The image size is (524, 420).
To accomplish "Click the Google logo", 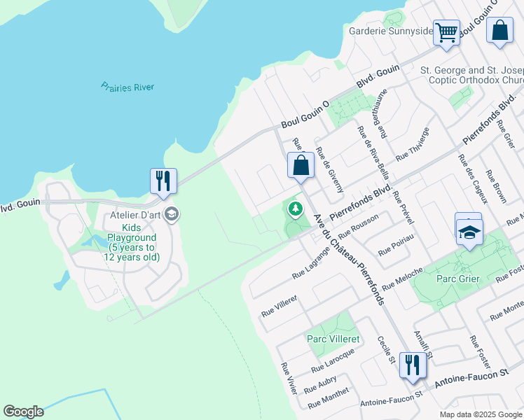I will pyautogui.click(x=23, y=412).
